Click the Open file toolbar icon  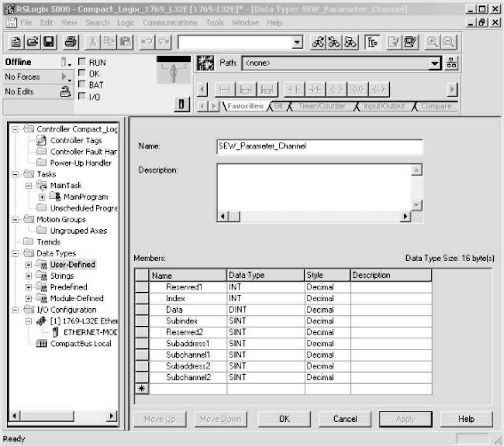pos(32,42)
